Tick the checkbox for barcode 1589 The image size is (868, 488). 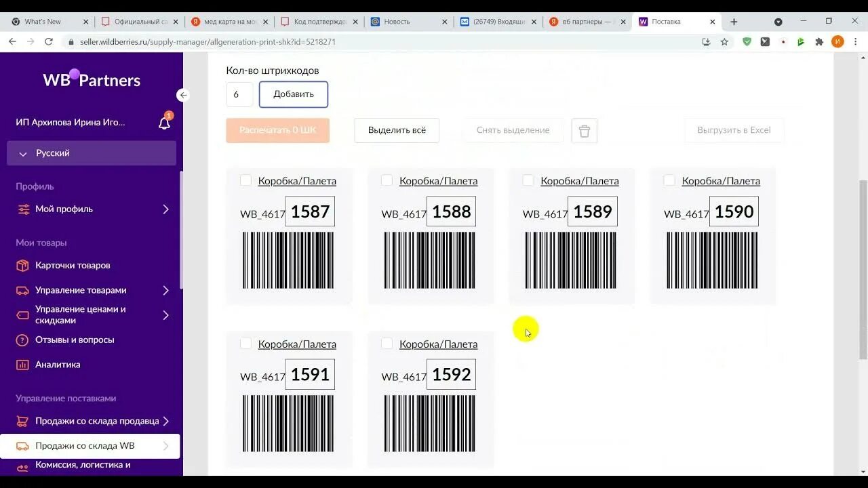click(528, 180)
